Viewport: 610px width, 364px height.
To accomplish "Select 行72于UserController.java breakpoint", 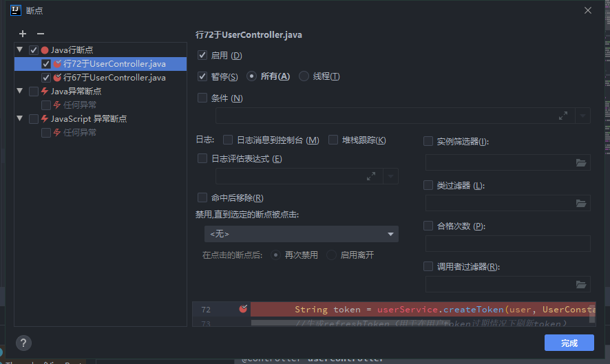I will 114,64.
